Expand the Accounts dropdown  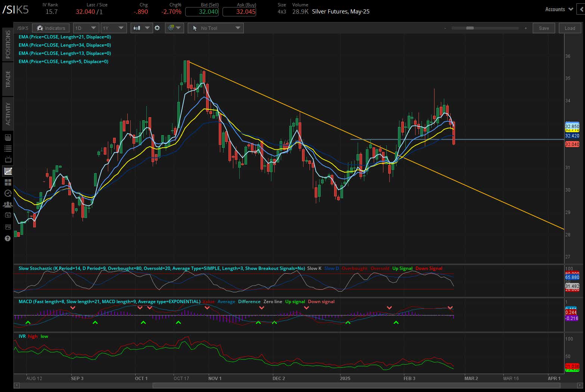click(x=558, y=9)
